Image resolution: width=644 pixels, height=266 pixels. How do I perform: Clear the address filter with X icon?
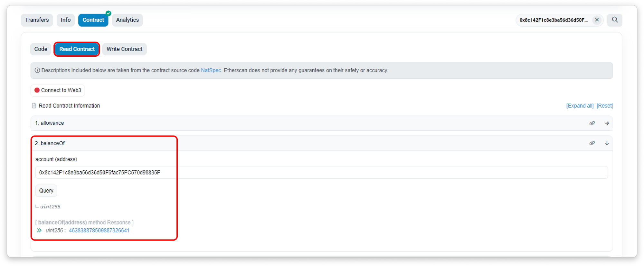[x=597, y=20]
